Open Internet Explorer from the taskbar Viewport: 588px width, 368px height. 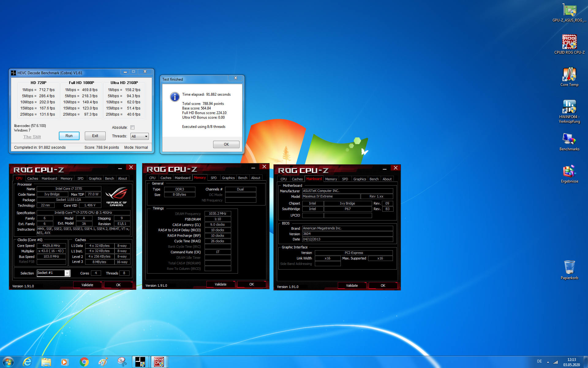tap(27, 362)
